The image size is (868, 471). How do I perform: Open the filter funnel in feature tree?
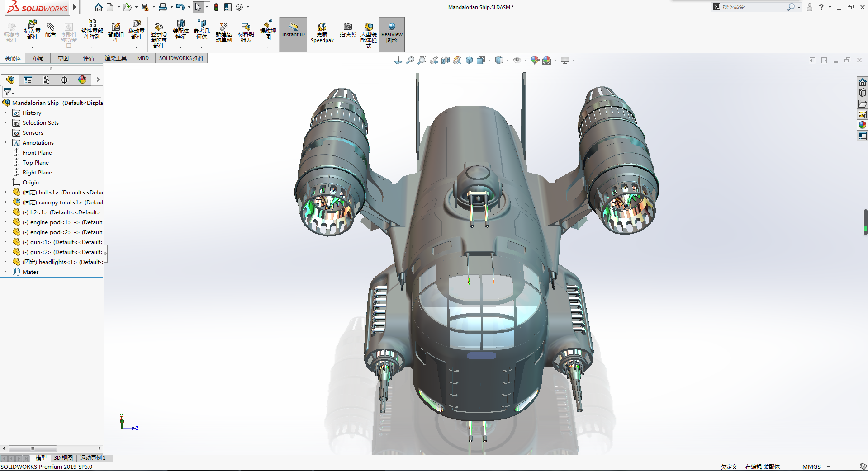pyautogui.click(x=8, y=92)
